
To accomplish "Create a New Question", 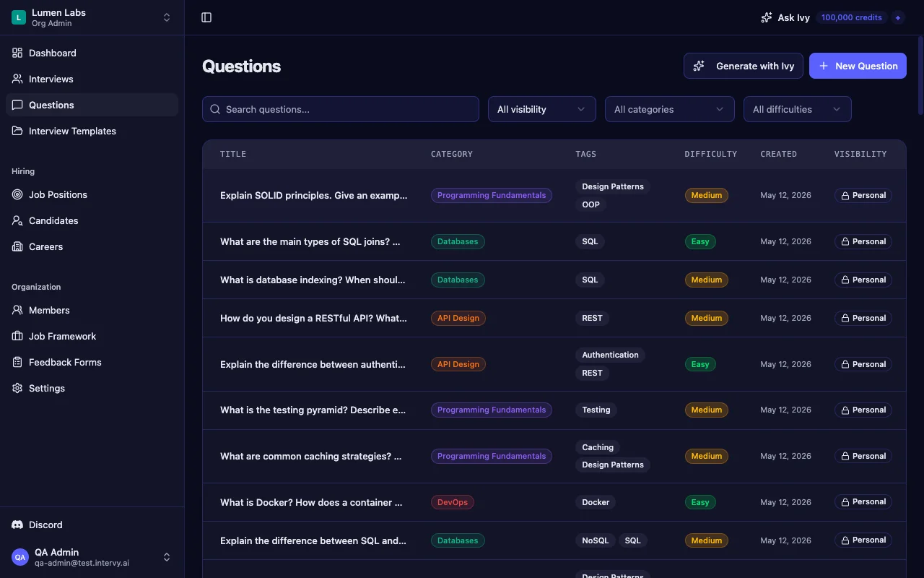I will click(858, 66).
